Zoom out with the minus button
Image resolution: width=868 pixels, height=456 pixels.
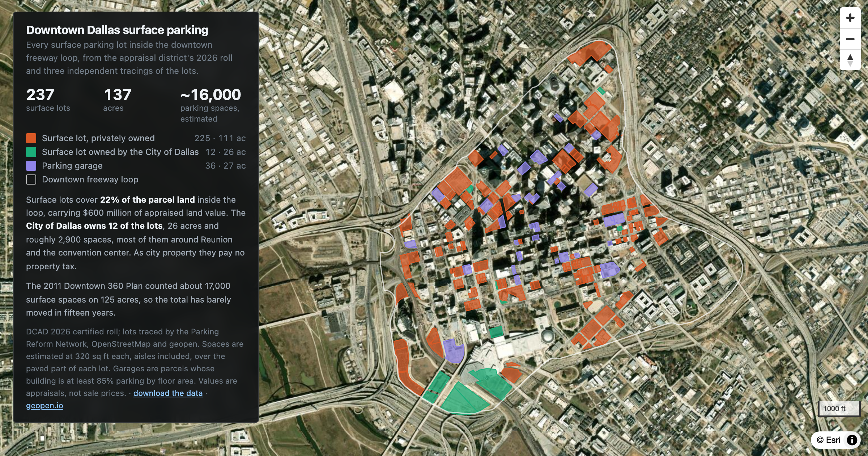pyautogui.click(x=850, y=39)
